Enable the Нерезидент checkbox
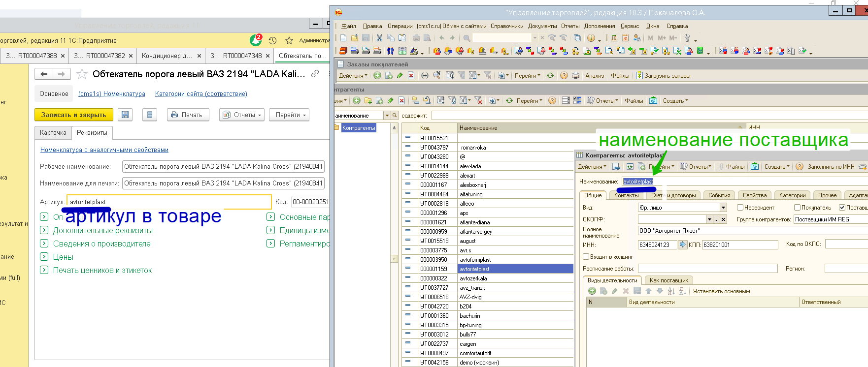Image resolution: width=868 pixels, height=367 pixels. click(740, 208)
